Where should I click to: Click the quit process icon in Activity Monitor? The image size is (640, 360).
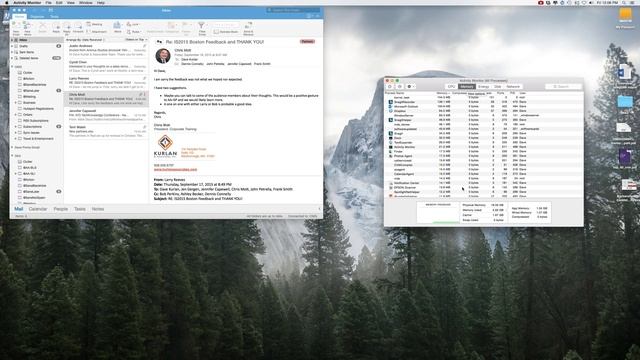(390, 87)
